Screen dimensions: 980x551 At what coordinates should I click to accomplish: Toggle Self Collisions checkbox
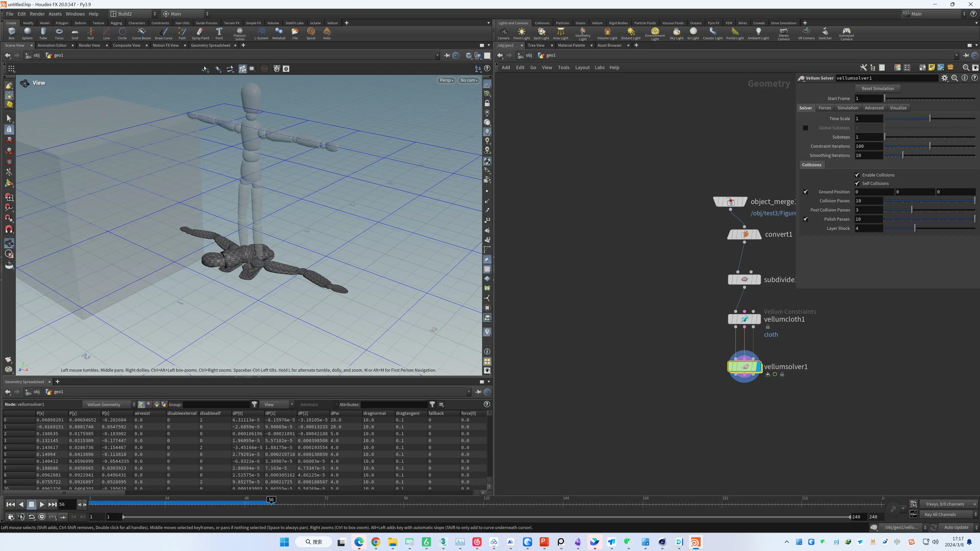coord(857,183)
